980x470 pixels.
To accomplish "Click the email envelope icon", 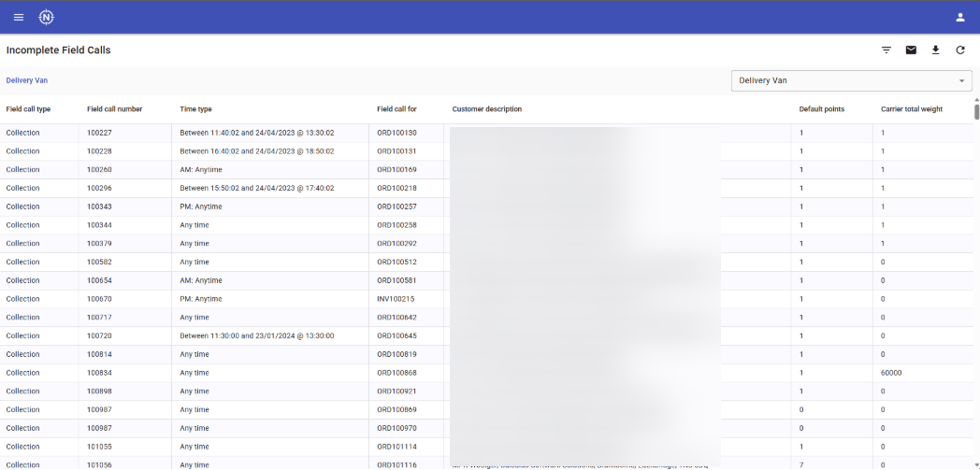I will point(911,50).
